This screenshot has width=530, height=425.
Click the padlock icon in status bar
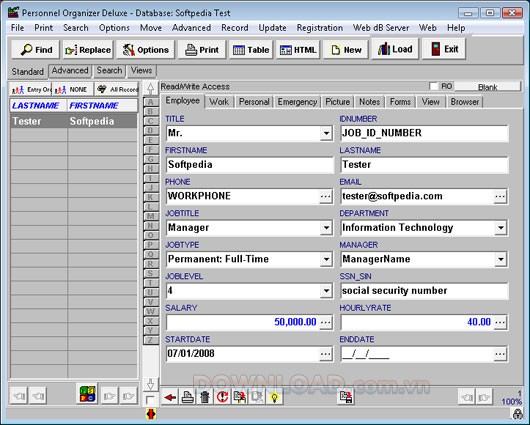click(x=517, y=414)
